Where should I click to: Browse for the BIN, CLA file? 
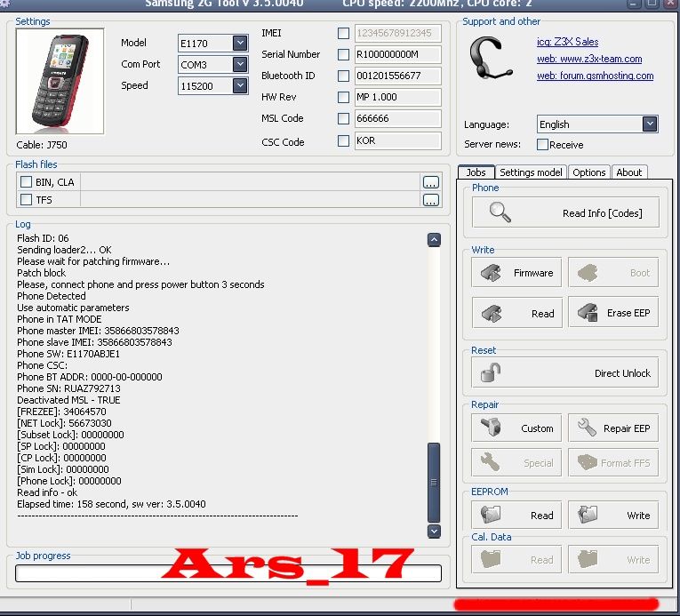[x=430, y=182]
